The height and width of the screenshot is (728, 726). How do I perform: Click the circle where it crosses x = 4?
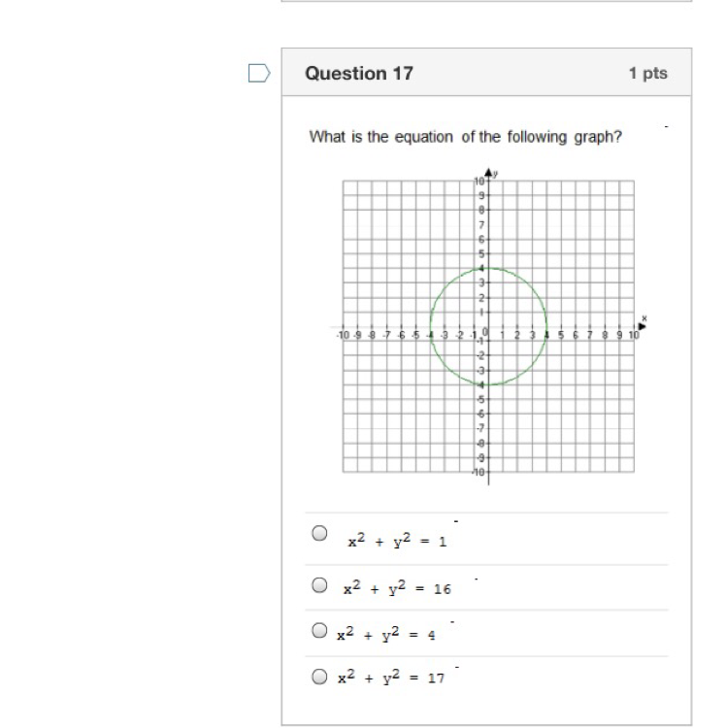tap(546, 327)
